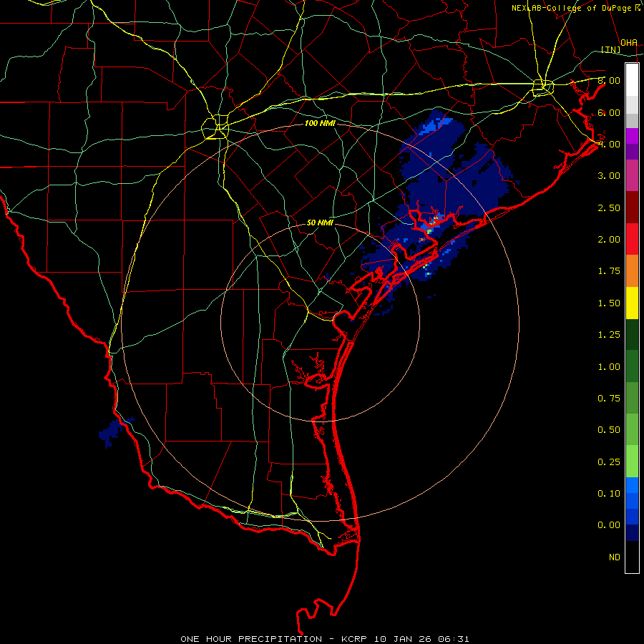The image size is (644, 644).
Task: Click the "[IN]" units label
Action: (611, 49)
